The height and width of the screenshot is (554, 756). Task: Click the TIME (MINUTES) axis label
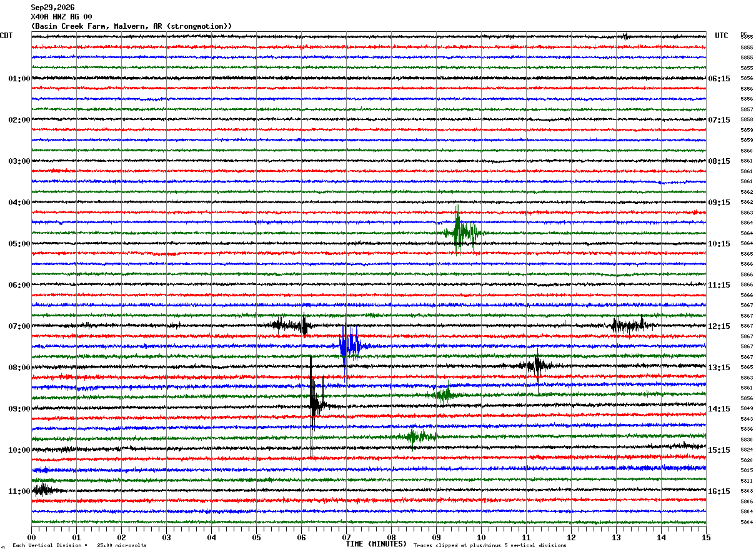tap(376, 544)
